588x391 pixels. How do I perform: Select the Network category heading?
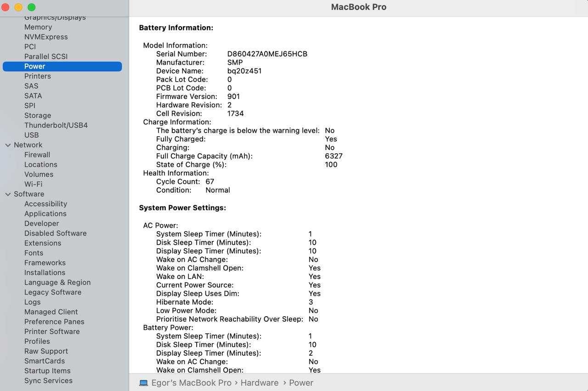(28, 145)
